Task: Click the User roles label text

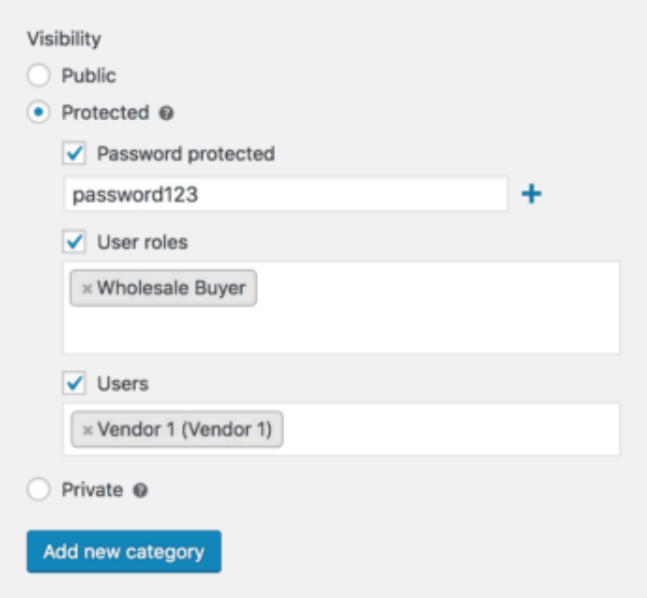Action: [142, 242]
